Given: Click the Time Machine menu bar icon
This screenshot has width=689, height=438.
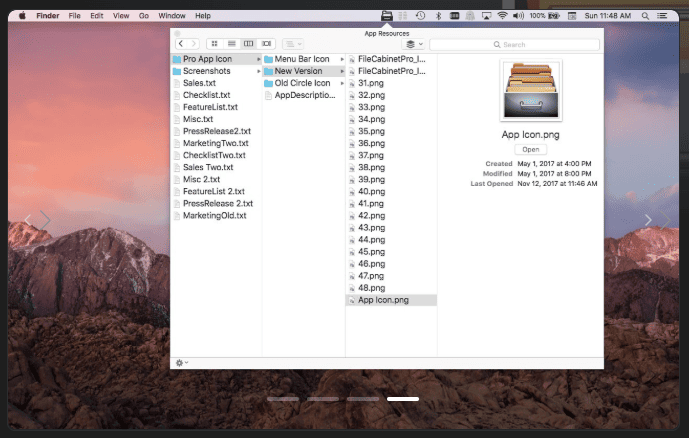Looking at the screenshot, I should coord(421,16).
